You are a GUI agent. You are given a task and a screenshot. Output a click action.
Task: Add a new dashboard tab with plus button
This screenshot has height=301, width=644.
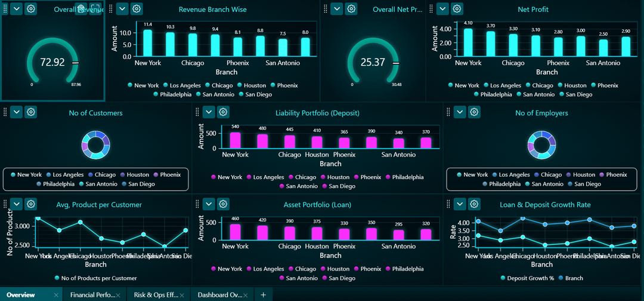[264, 295]
